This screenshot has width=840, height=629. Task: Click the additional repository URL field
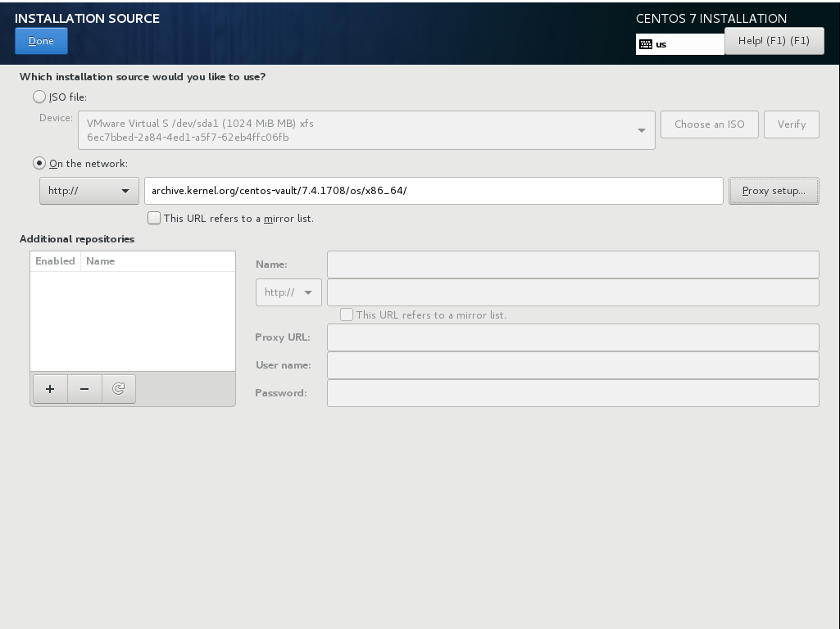click(x=573, y=292)
